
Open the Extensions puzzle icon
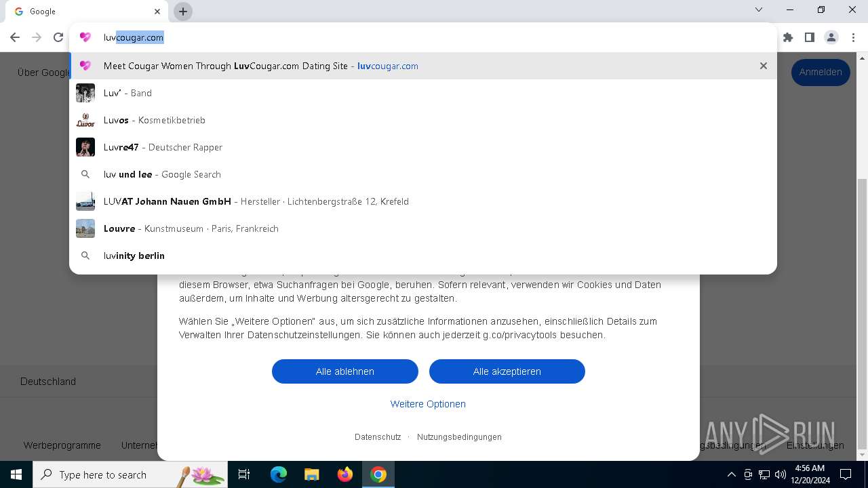tap(788, 37)
